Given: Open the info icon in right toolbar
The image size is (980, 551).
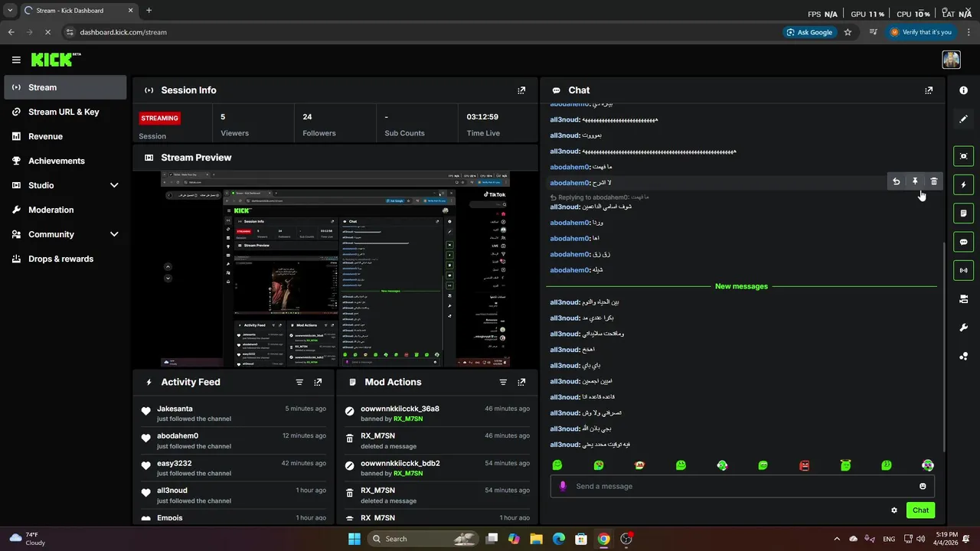Looking at the screenshot, I should point(963,90).
